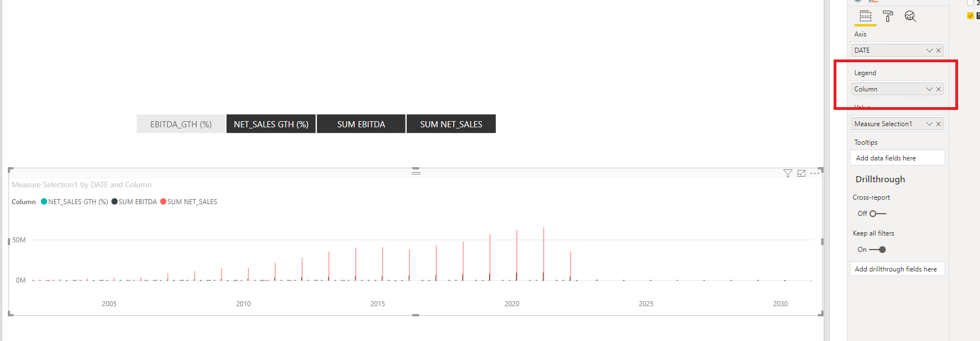Open the Fields tab icon in Visualizations
Image resolution: width=980 pixels, height=341 pixels.
coord(866,16)
